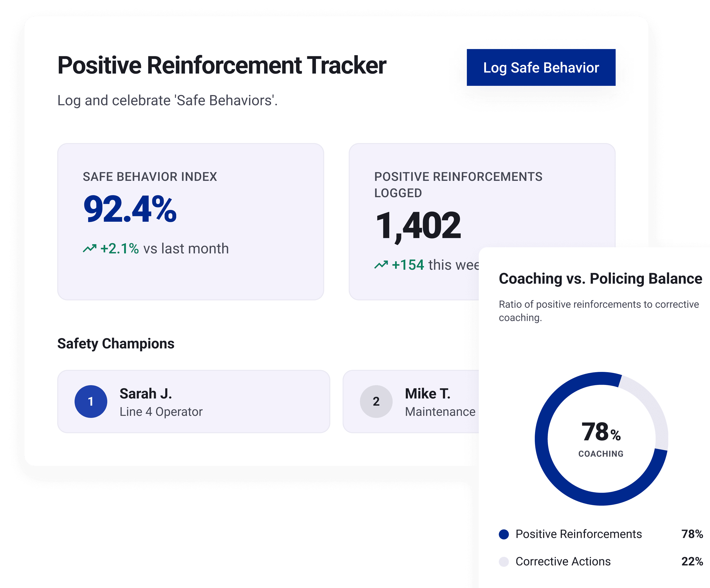The height and width of the screenshot is (588, 710).
Task: Click the Coaching vs. Policing Balance title
Action: [x=600, y=279]
